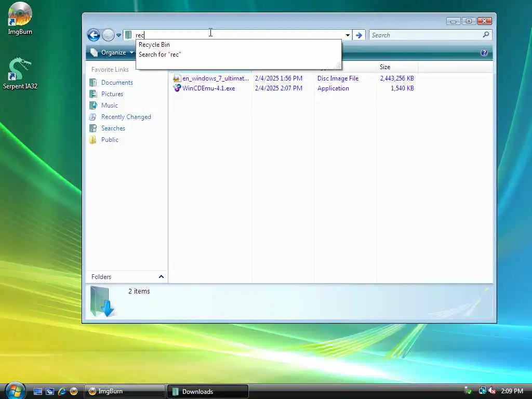The height and width of the screenshot is (399, 532).
Task: Maximize the Downloads window
Action: click(469, 21)
